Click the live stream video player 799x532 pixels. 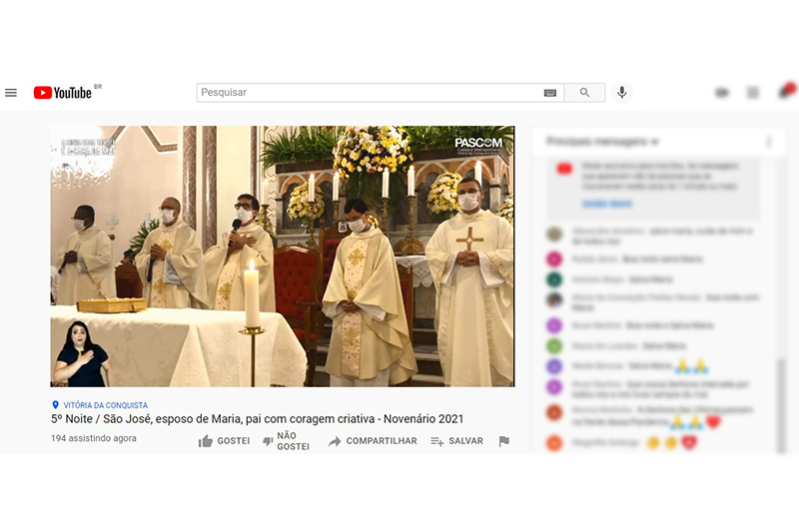(x=283, y=256)
